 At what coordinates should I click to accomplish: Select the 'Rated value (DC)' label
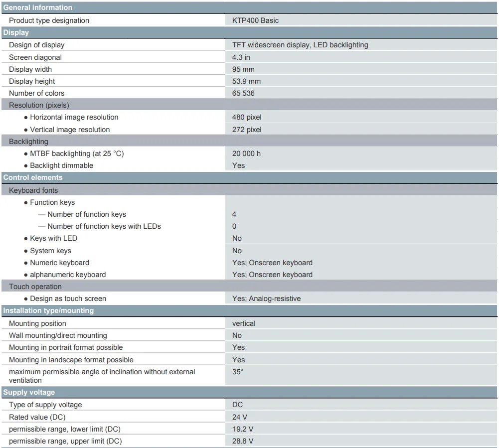37,417
